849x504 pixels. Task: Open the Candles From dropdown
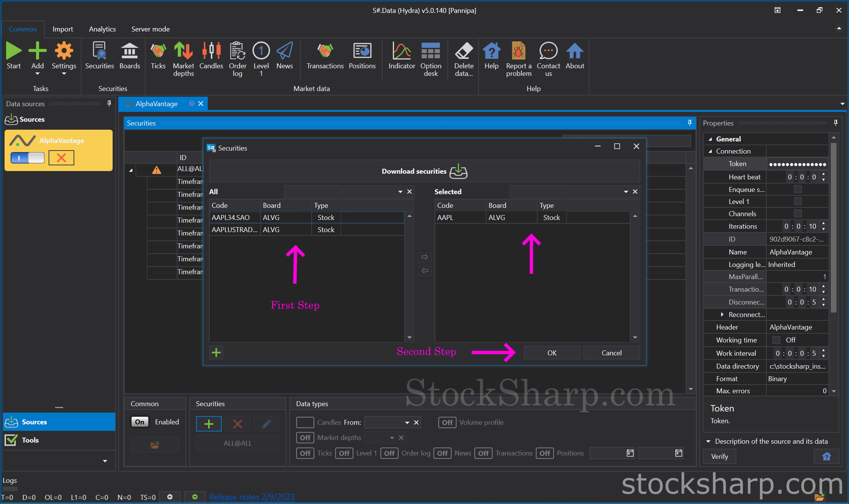pos(407,422)
